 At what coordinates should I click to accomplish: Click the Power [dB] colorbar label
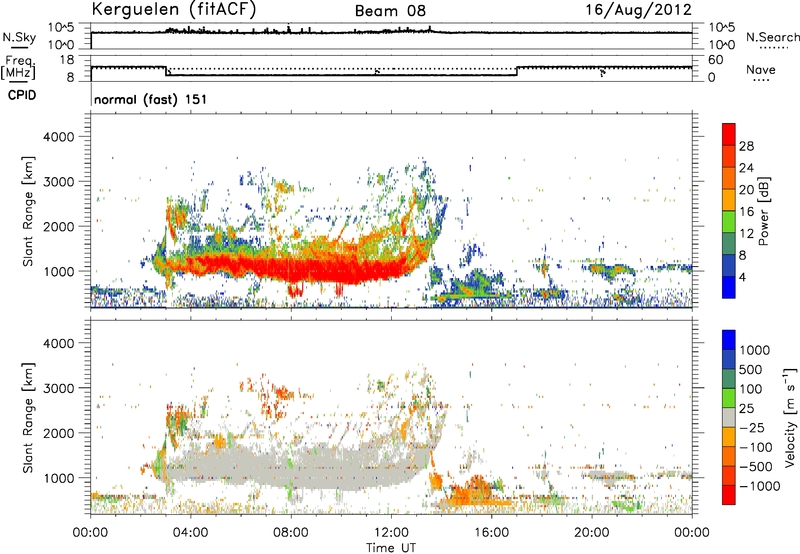click(763, 211)
